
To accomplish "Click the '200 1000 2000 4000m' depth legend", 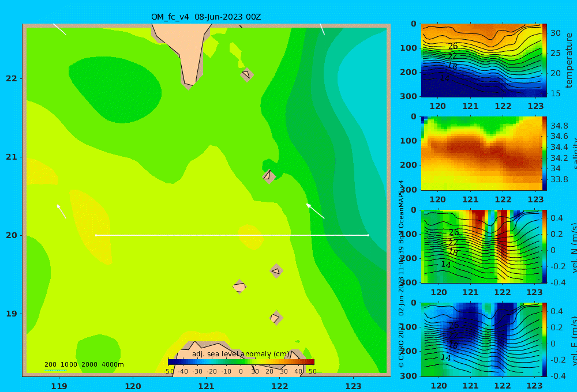I will [x=84, y=364].
